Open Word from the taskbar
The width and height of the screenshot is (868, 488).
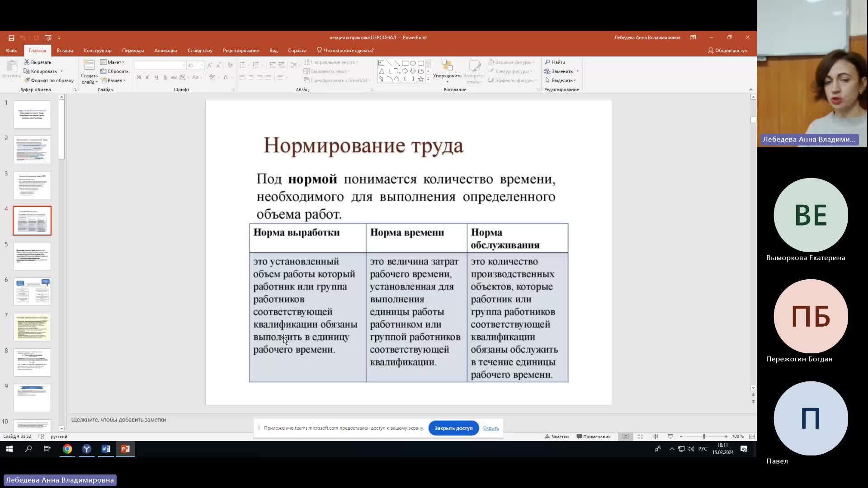pyautogui.click(x=106, y=449)
